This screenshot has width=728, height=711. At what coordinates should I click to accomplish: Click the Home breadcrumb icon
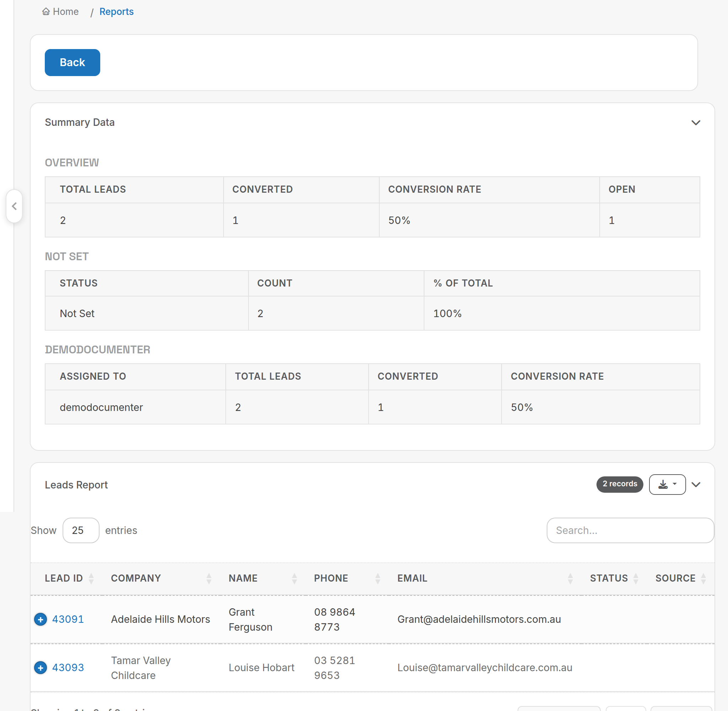(45, 12)
